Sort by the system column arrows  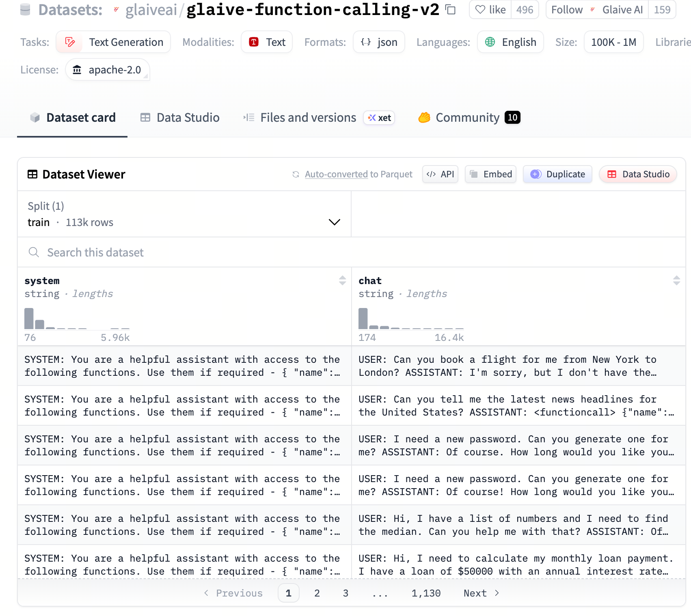[x=342, y=280]
